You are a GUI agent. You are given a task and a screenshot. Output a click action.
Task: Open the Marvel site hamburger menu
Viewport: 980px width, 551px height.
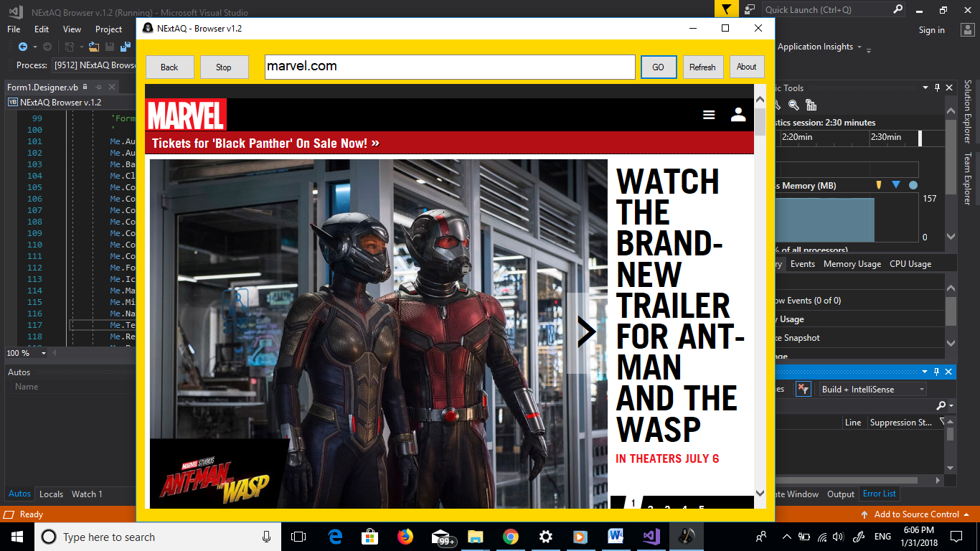709,115
